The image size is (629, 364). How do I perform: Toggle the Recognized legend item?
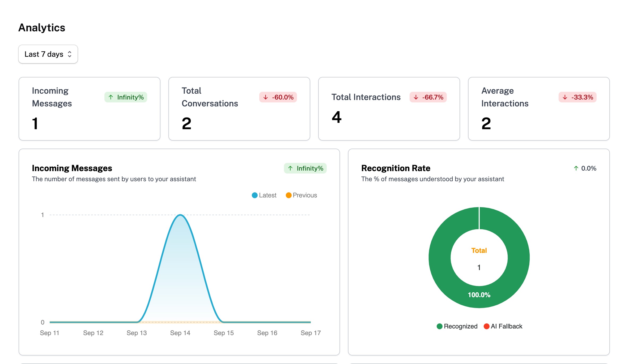tap(457, 326)
